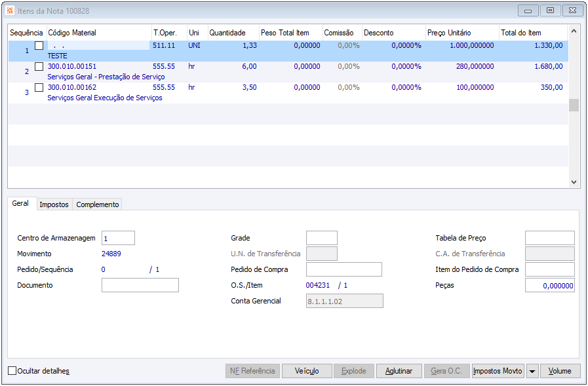Image resolution: width=588 pixels, height=386 pixels.
Task: Click the grid scrollbar down arrow
Action: point(574,182)
